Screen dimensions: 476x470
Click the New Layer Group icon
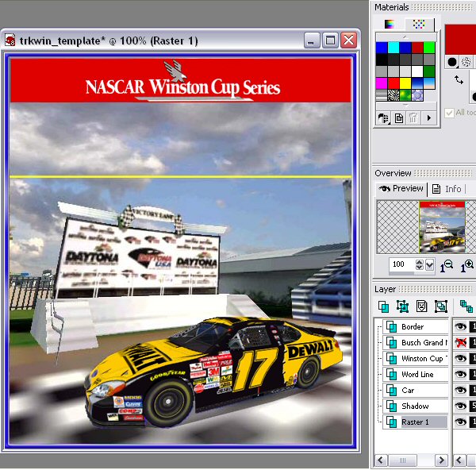tap(441, 306)
